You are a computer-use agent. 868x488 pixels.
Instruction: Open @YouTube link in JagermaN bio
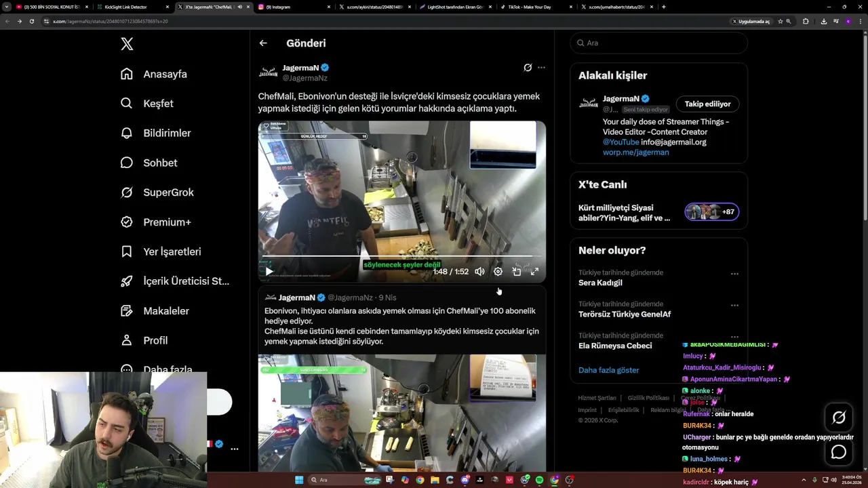click(x=620, y=142)
